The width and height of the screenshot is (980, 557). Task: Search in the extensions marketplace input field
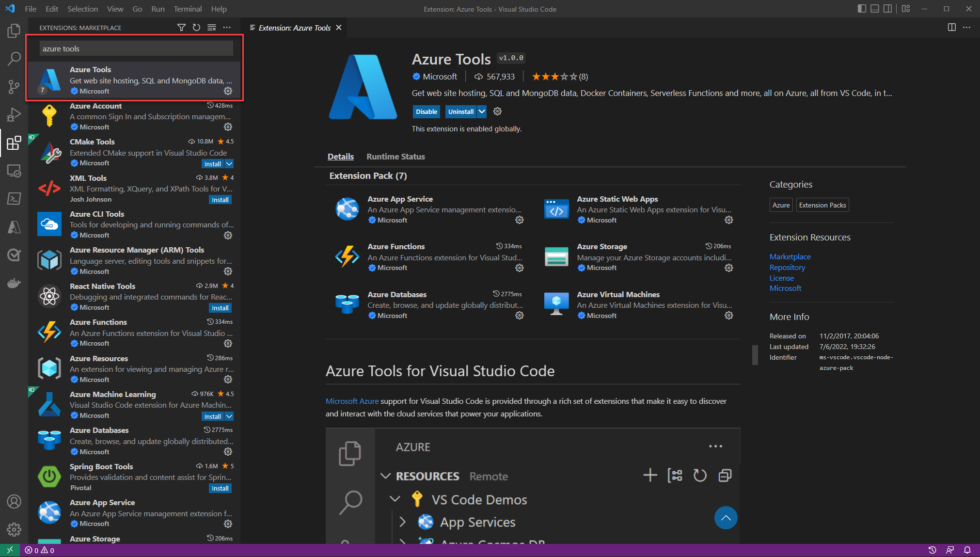136,48
